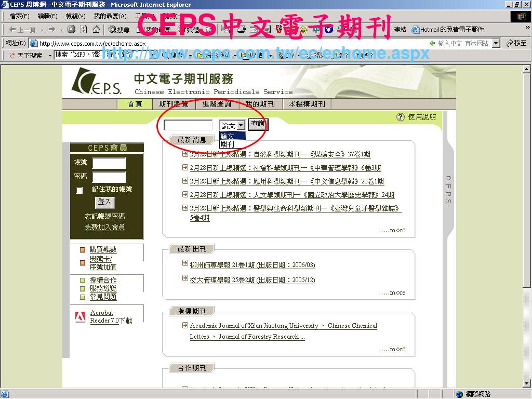The width and height of the screenshot is (532, 399).
Task: Open the 我的最愛(A) menu
Action: click(x=110, y=16)
